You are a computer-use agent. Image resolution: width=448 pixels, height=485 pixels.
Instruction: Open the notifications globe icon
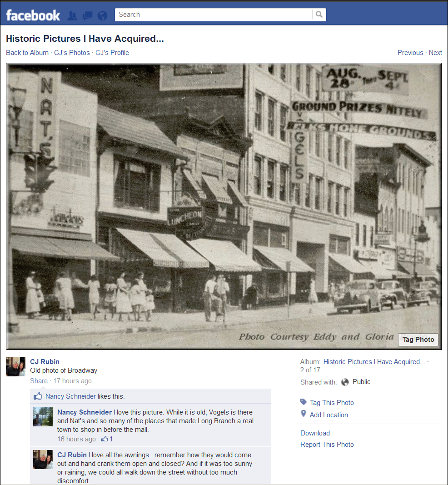pyautogui.click(x=102, y=15)
